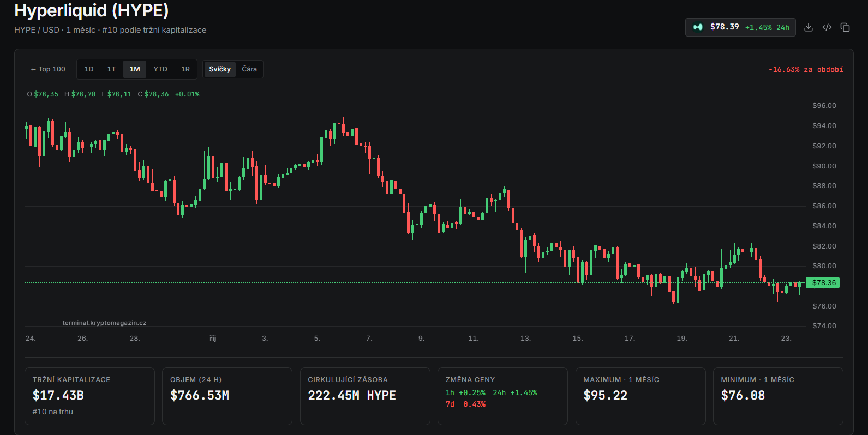Click the $766.53M volume value
Screen dimensions: 868x435
(200, 395)
